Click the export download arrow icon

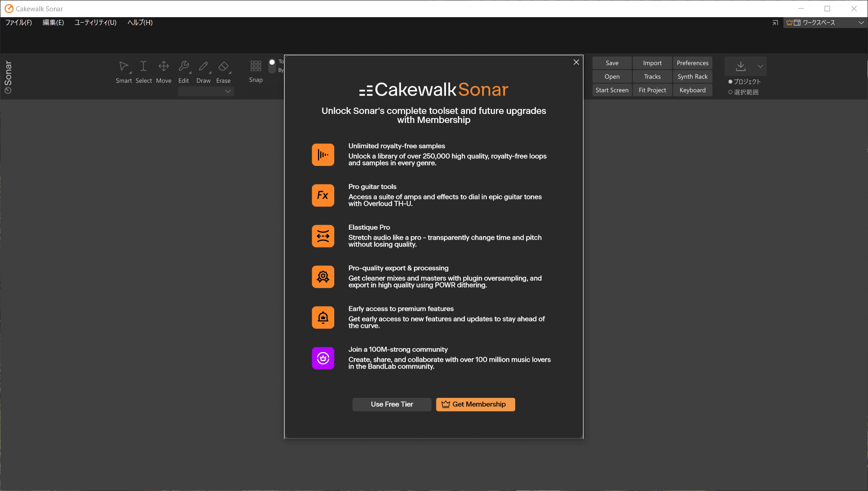click(740, 66)
